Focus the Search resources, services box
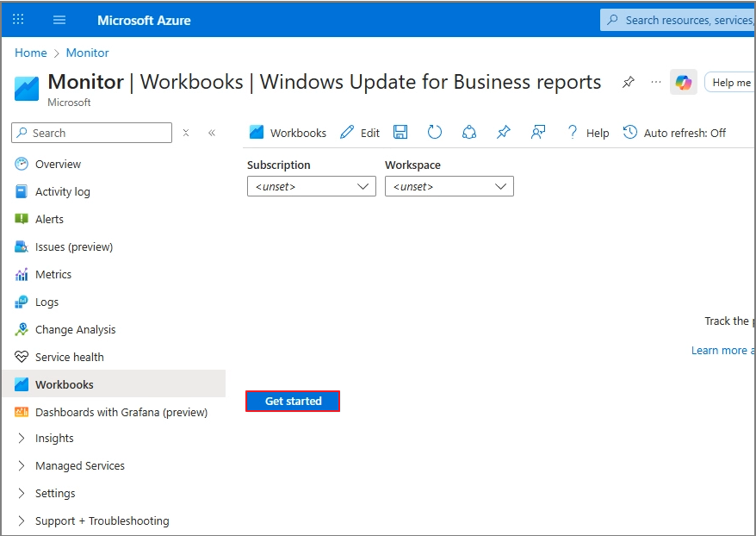The height and width of the screenshot is (536, 756). point(678,20)
